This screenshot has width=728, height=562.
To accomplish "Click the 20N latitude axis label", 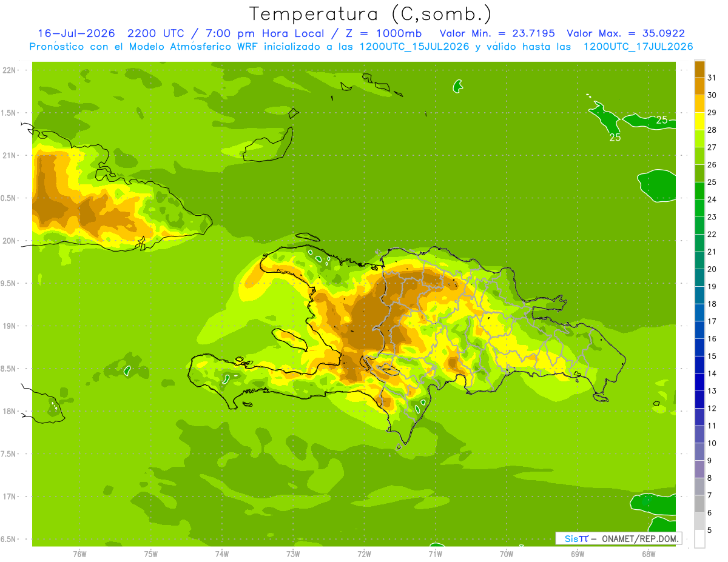I will [10, 241].
